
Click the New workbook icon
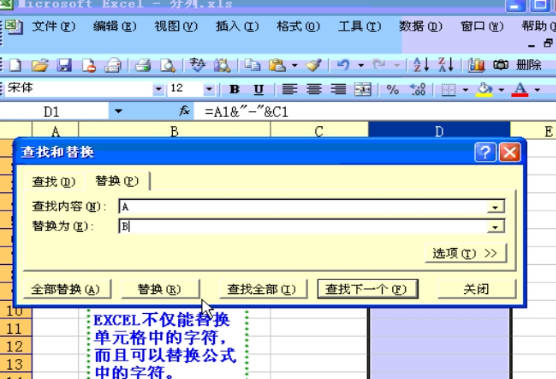coord(15,65)
